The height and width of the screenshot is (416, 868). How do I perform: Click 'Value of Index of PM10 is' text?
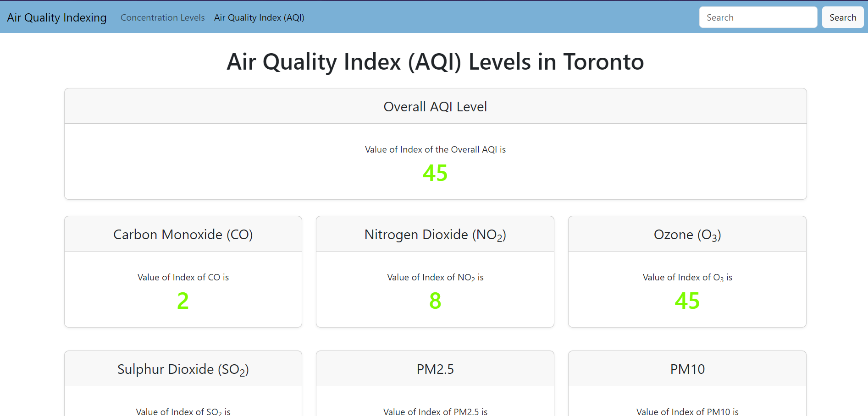(687, 411)
